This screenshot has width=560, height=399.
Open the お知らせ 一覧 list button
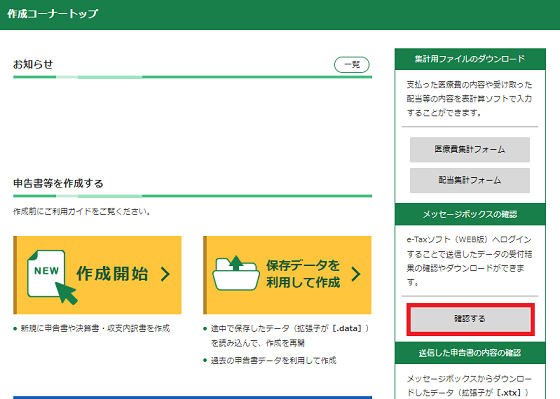tap(352, 65)
